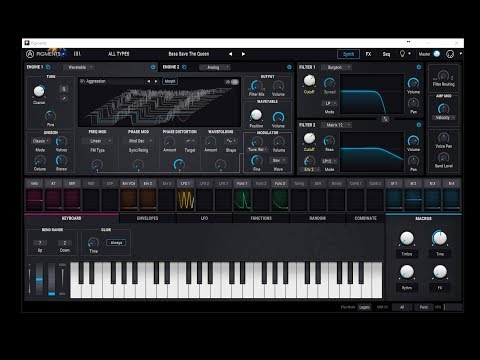Open the LFO tab

(x=204, y=218)
